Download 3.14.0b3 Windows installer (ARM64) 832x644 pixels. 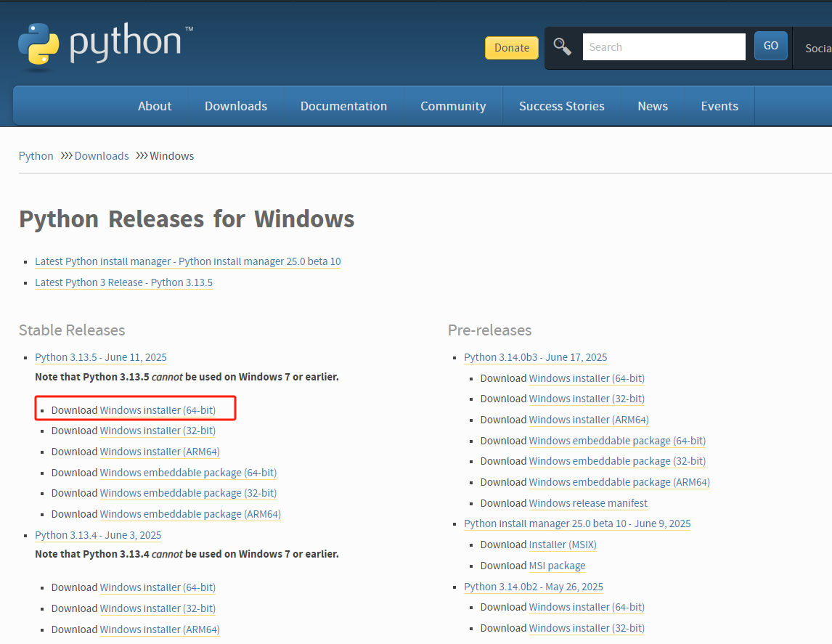click(589, 420)
